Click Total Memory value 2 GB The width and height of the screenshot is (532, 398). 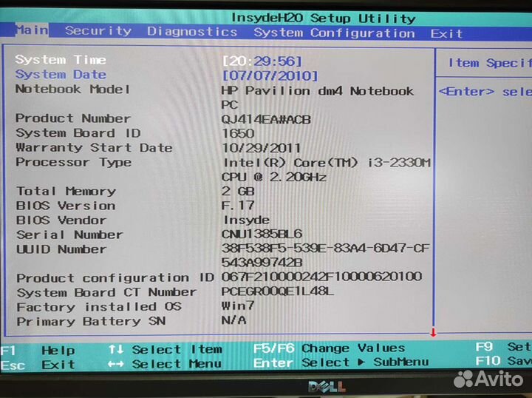(238, 191)
